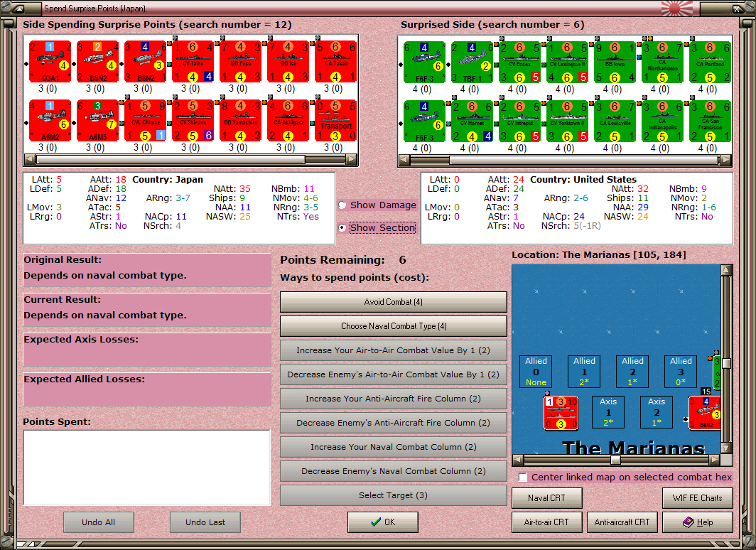Open the Naval CRT chart
Screen dimensions: 756x550
(547, 498)
